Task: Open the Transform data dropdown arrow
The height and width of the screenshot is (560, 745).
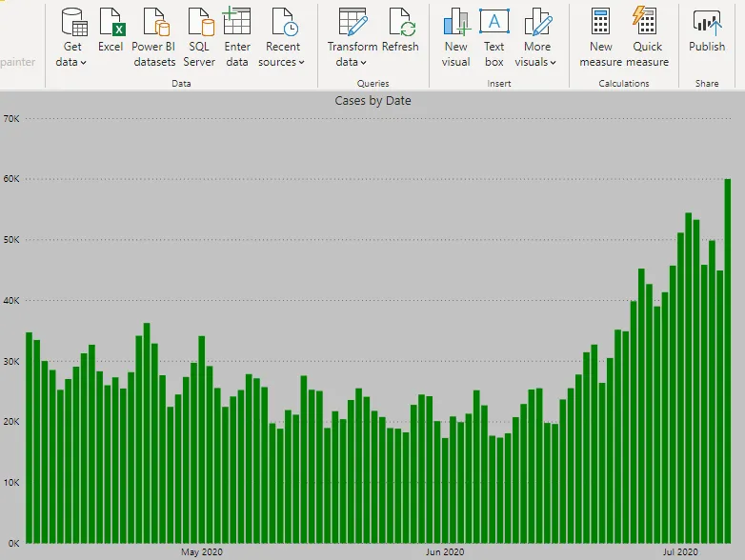Action: 363,63
